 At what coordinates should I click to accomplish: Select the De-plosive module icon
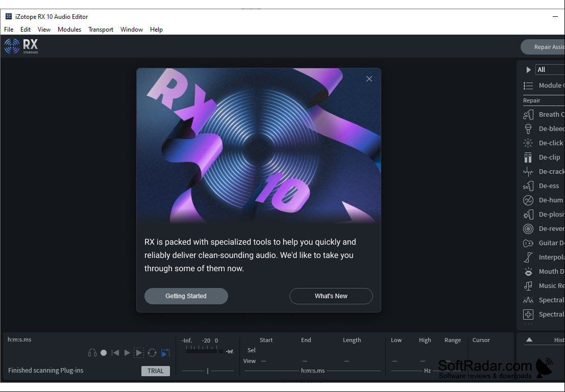point(528,215)
